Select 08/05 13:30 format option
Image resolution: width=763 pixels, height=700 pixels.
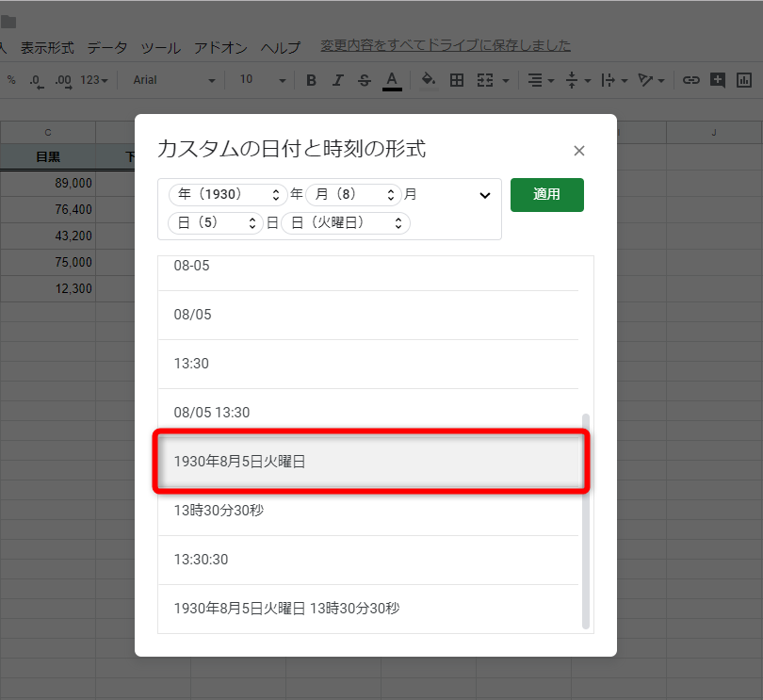coord(368,413)
